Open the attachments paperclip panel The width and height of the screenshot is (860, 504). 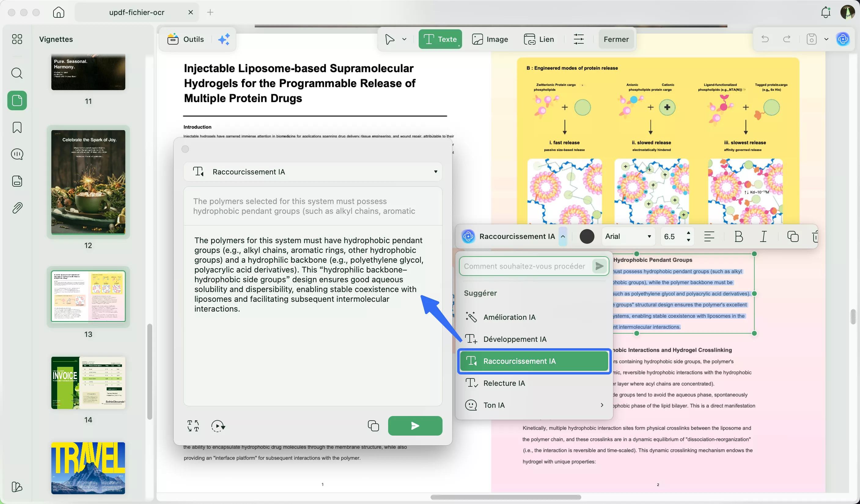17,208
